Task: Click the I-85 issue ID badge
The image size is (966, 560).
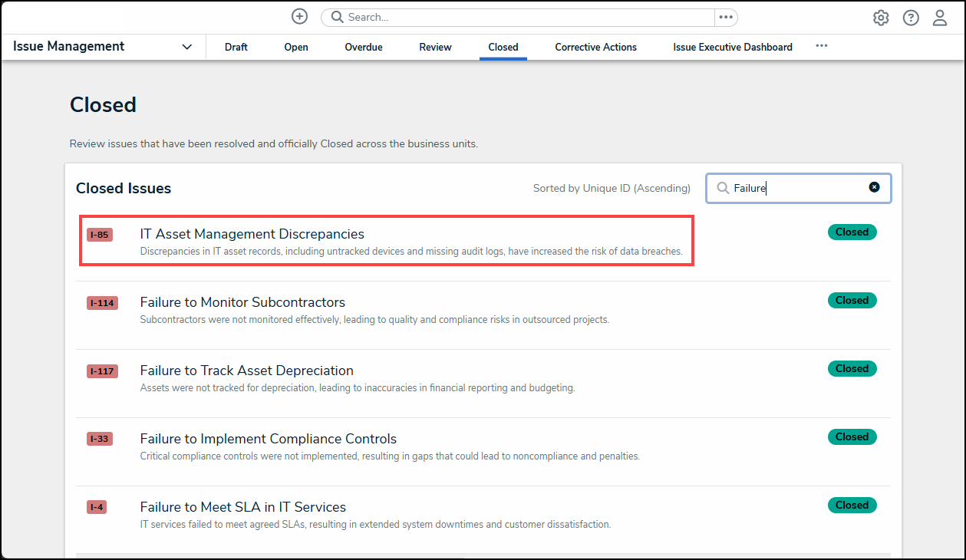Action: tap(100, 235)
